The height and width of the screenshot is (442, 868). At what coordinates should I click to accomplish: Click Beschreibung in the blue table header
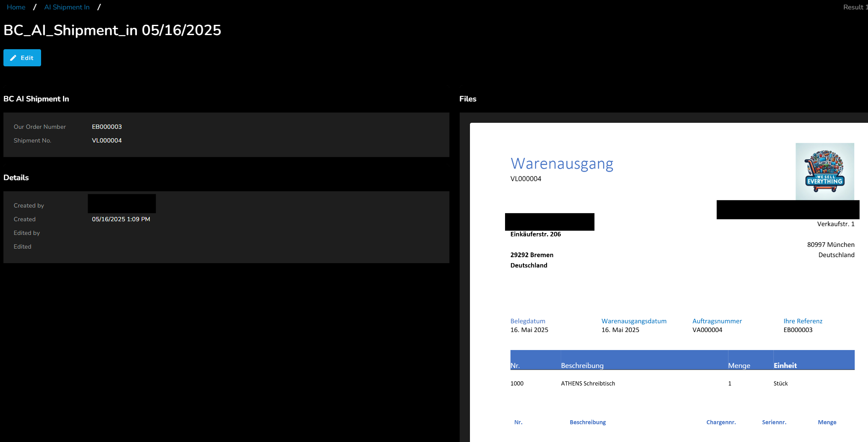click(x=582, y=365)
